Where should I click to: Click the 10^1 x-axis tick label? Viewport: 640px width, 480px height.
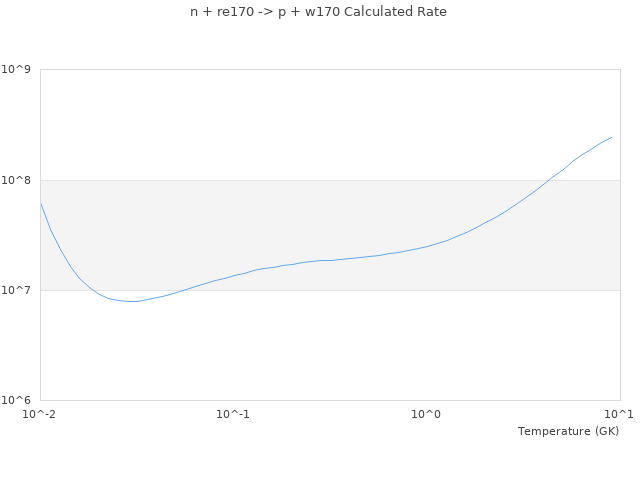pyautogui.click(x=618, y=414)
